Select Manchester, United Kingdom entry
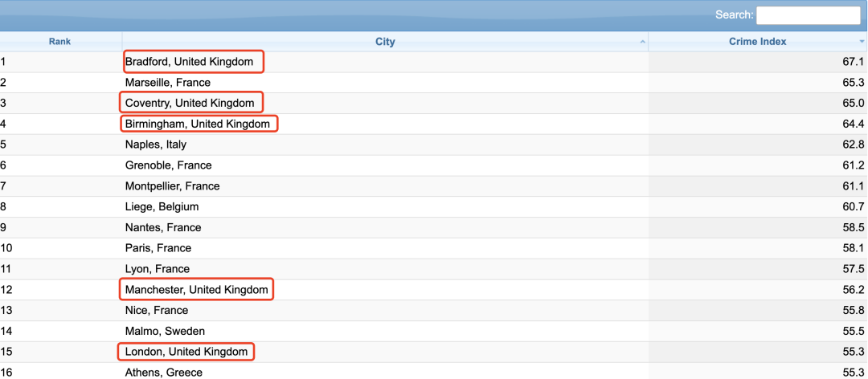Screen dimensions: 868x379 [197, 289]
